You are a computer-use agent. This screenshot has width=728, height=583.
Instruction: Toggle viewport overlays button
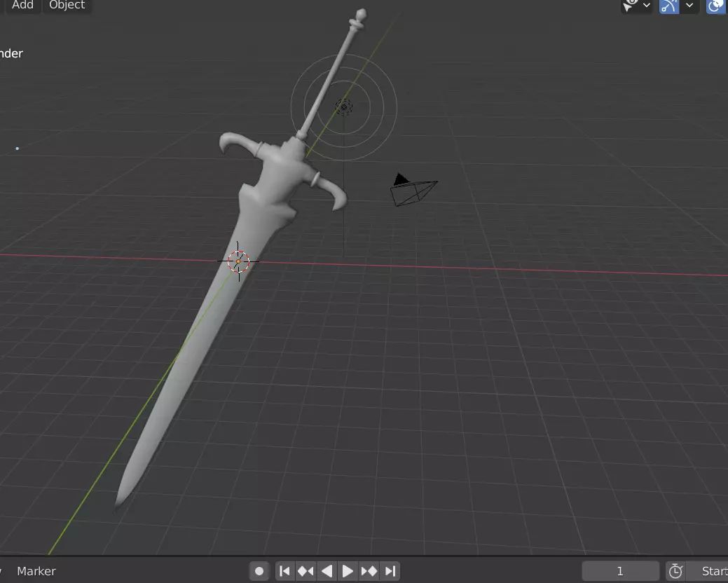[716, 6]
